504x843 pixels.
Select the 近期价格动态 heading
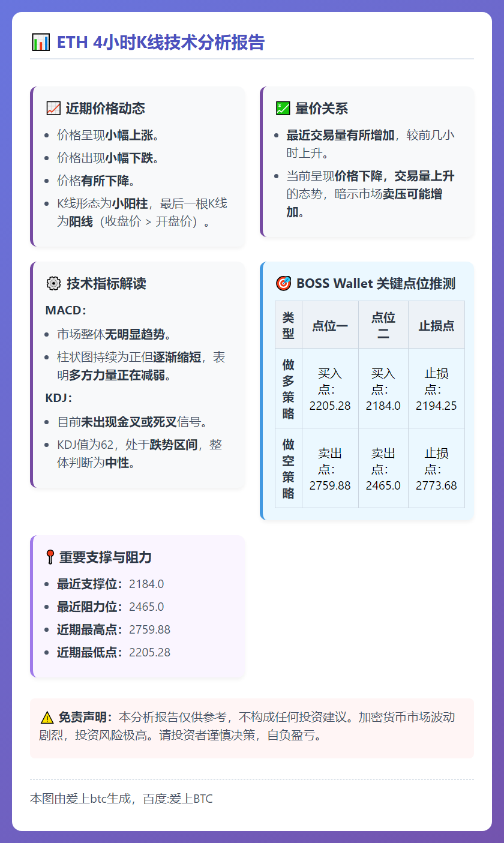click(x=106, y=109)
